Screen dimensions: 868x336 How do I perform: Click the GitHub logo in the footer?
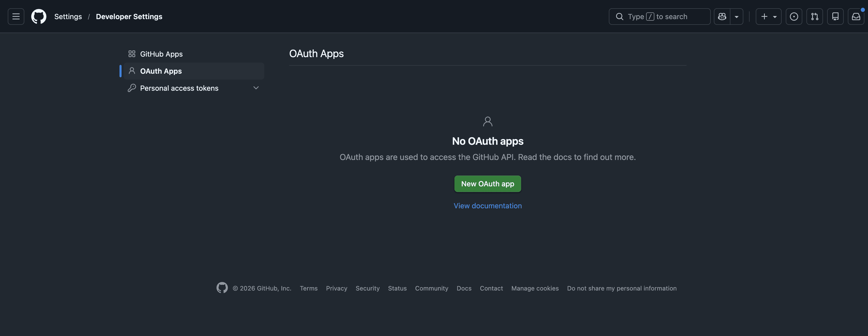click(x=222, y=288)
